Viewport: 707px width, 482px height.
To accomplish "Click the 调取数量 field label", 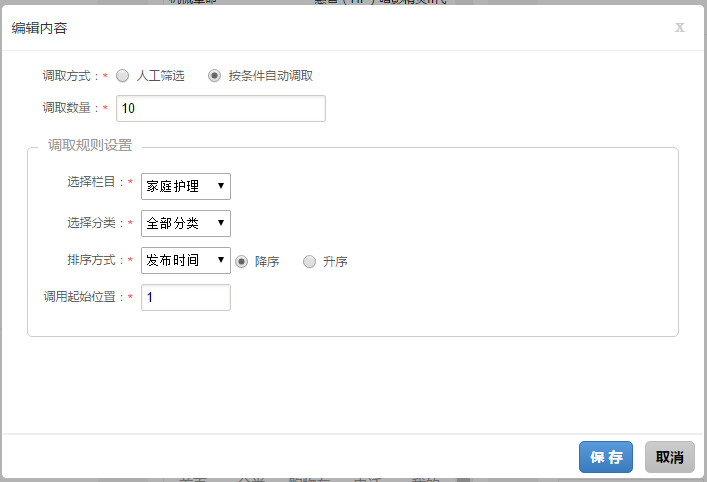I will point(70,108).
